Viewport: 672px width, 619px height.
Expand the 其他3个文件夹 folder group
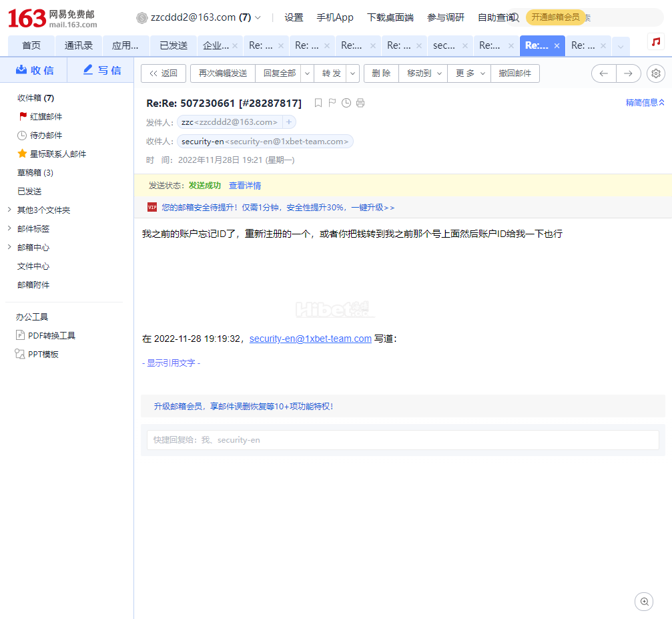(x=9, y=210)
